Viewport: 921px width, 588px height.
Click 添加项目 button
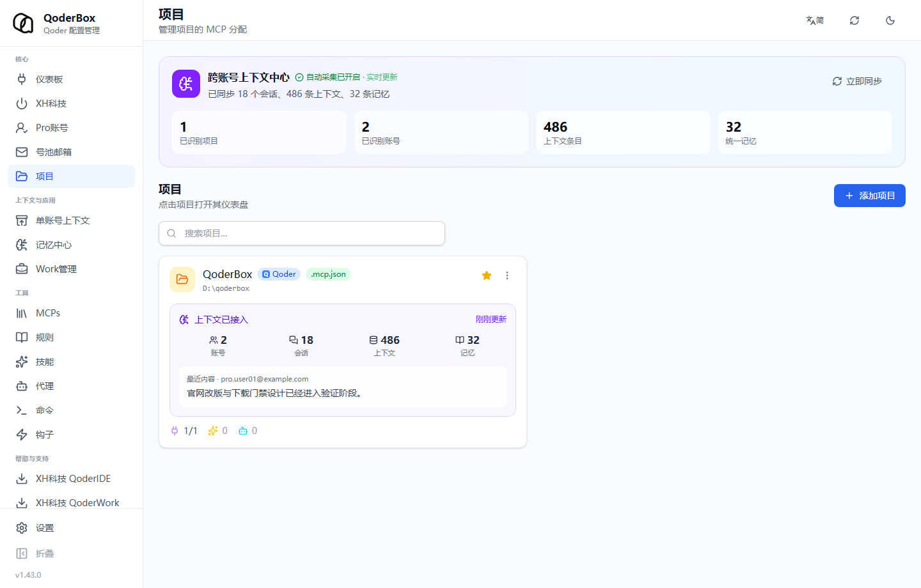coord(870,196)
